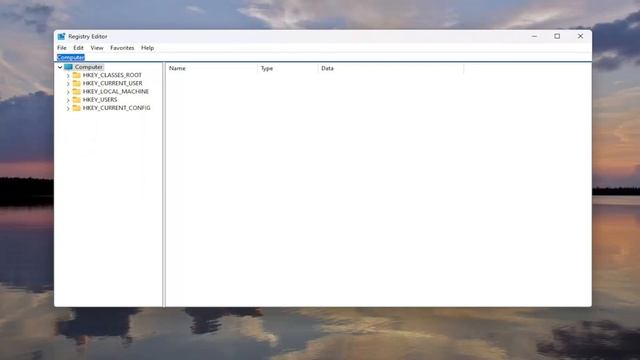
Task: Click the Name column header
Action: [212, 68]
